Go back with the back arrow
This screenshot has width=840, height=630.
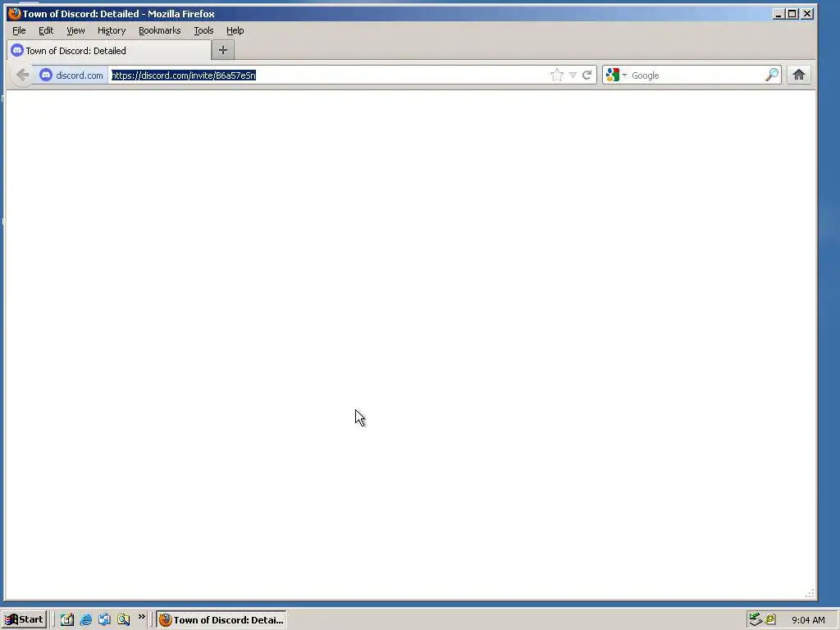pyautogui.click(x=22, y=75)
